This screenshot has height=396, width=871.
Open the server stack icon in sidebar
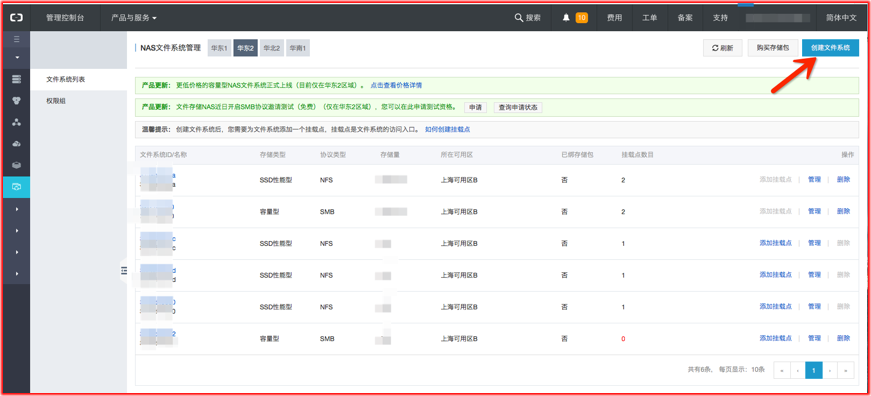pyautogui.click(x=16, y=79)
